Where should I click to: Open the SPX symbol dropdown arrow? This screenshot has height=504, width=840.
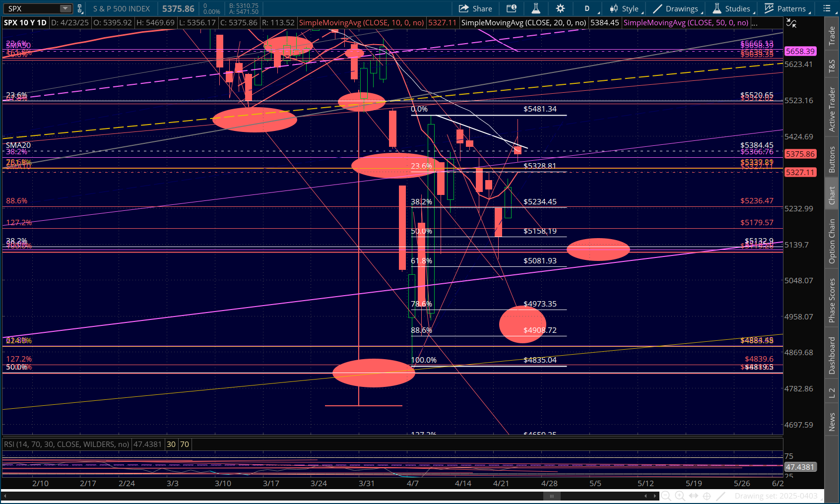(x=65, y=8)
